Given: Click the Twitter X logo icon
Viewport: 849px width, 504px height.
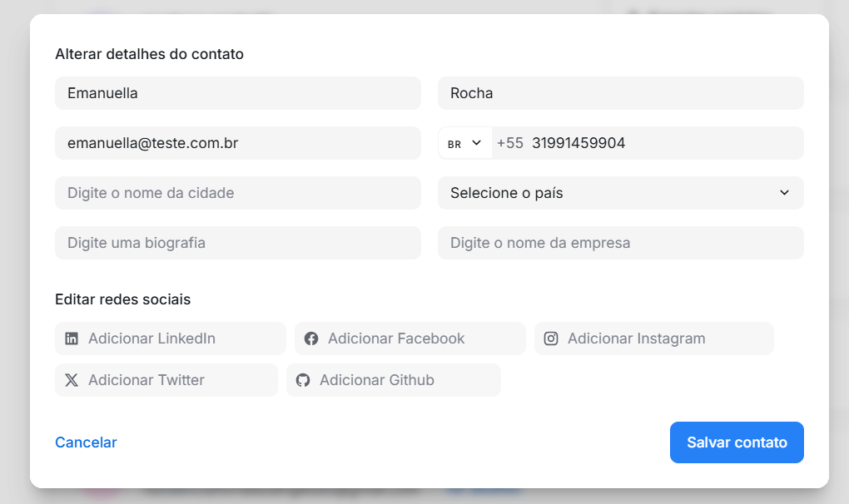Looking at the screenshot, I should (x=72, y=380).
